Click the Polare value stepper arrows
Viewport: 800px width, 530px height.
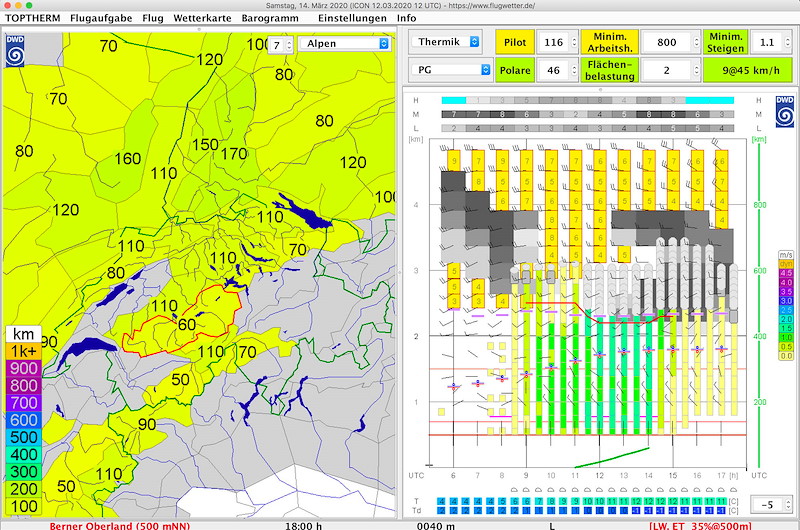point(574,70)
